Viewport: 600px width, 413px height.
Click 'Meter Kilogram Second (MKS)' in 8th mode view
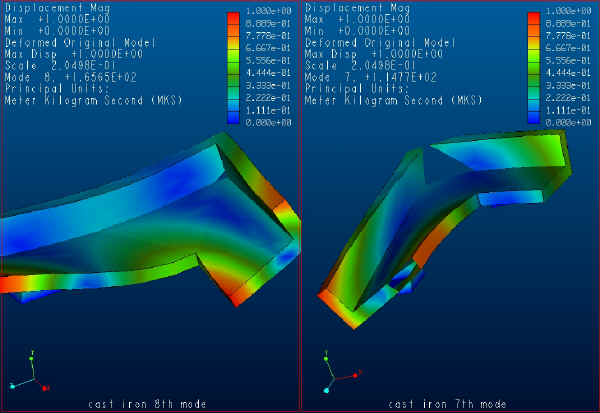point(94,100)
